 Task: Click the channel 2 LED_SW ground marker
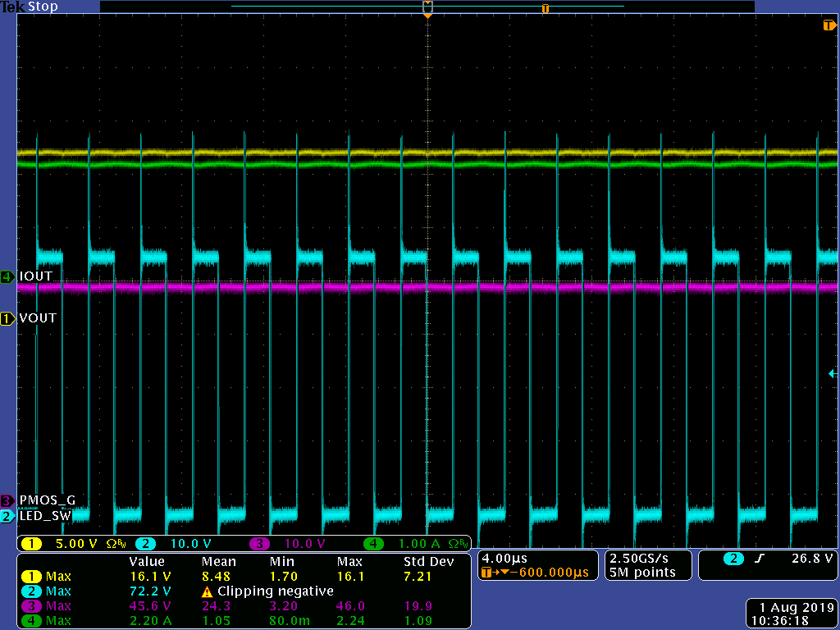pos(7,517)
